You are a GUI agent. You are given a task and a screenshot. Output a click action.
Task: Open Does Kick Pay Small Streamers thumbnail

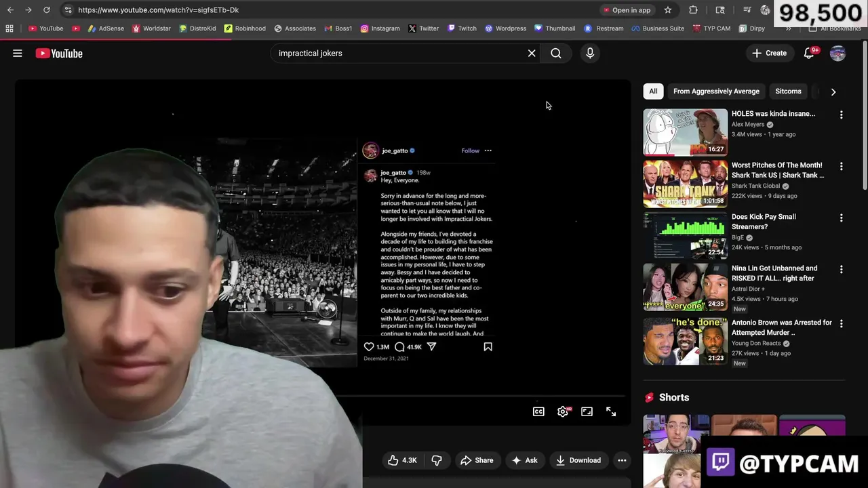pos(685,235)
